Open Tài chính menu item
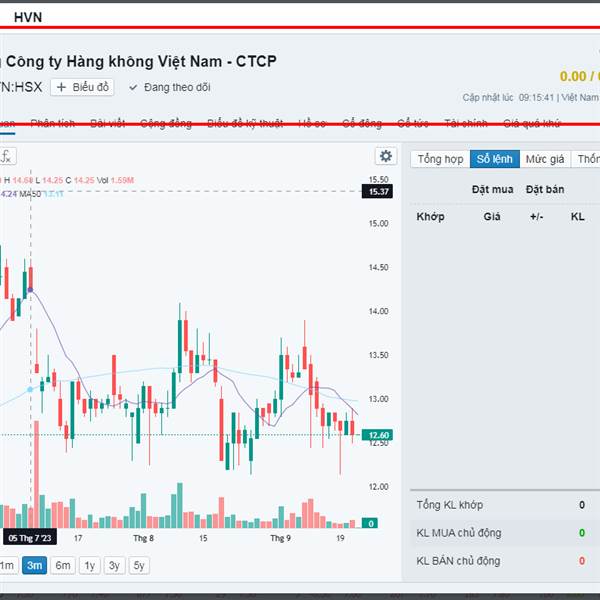The width and height of the screenshot is (600, 600). point(466,123)
